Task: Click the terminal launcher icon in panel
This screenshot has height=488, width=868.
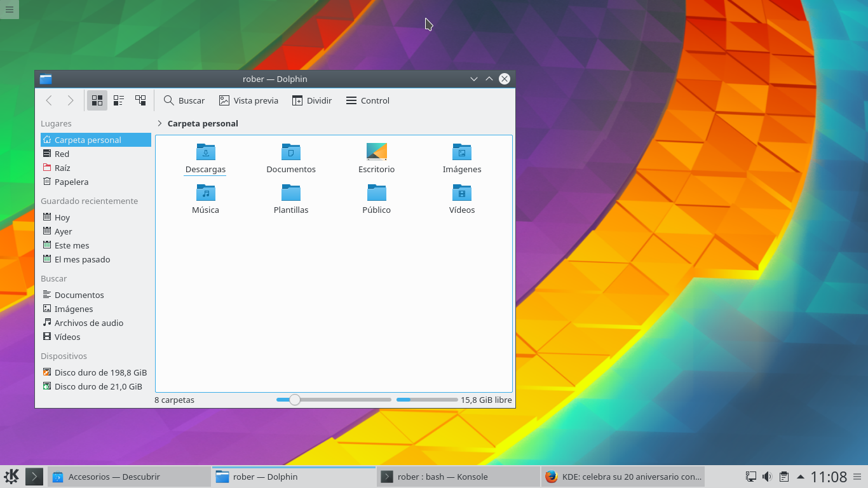Action: click(34, 477)
